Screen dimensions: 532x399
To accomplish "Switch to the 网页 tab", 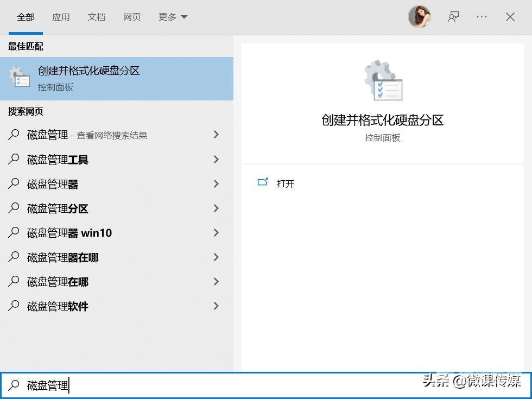I will (131, 17).
